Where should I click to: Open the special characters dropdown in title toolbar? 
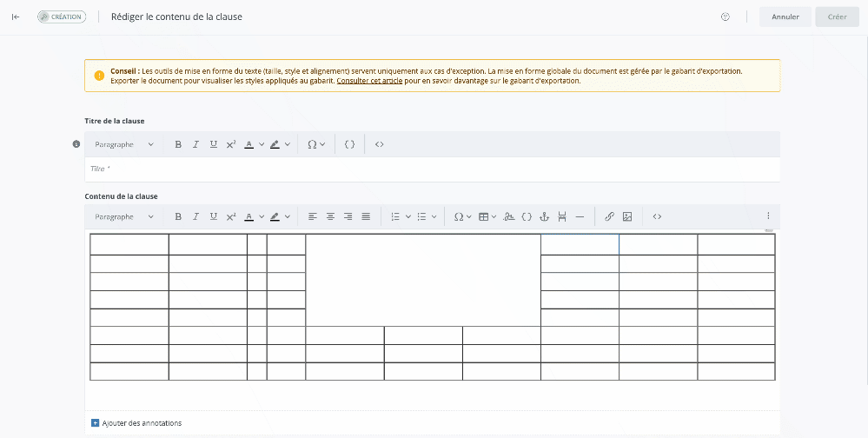pos(316,144)
